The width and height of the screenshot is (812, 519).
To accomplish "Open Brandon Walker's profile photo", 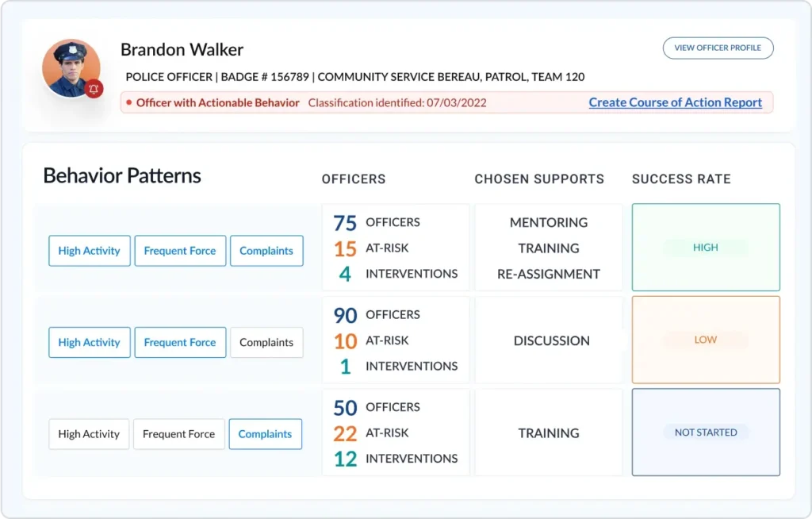I will [x=71, y=68].
